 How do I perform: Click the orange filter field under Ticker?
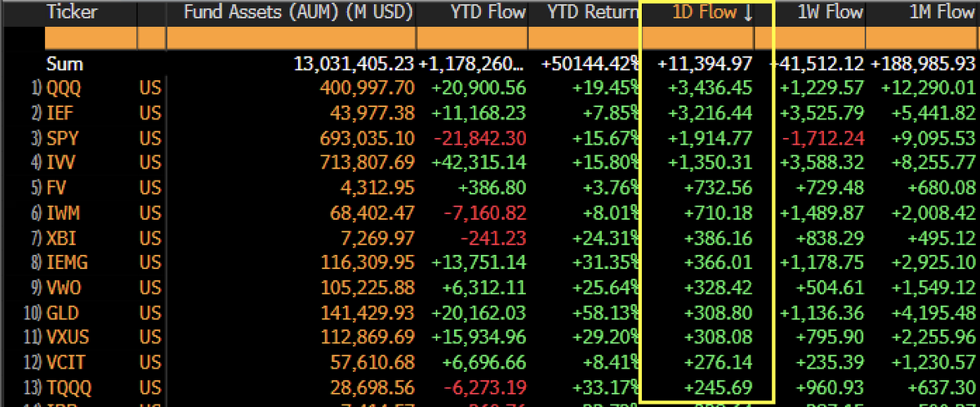coord(91,38)
